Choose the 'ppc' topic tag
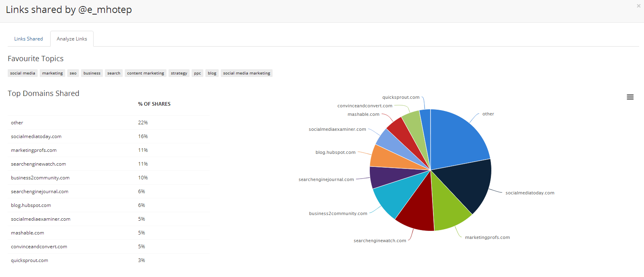This screenshot has width=644, height=277. tap(197, 73)
